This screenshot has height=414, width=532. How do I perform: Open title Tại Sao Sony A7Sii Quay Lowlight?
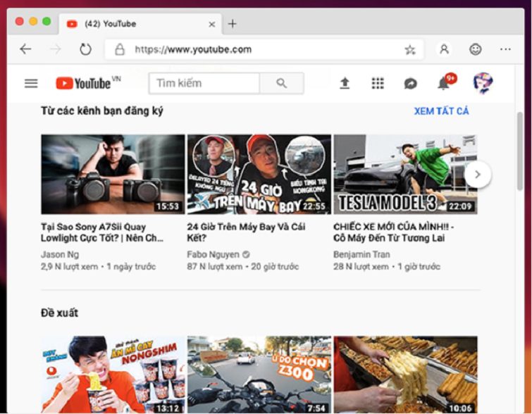coord(102,232)
